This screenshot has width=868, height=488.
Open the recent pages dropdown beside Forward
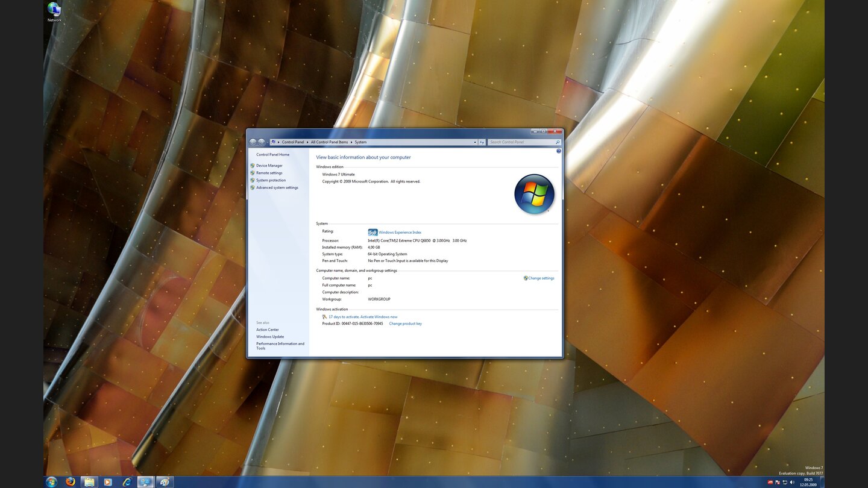(x=268, y=142)
